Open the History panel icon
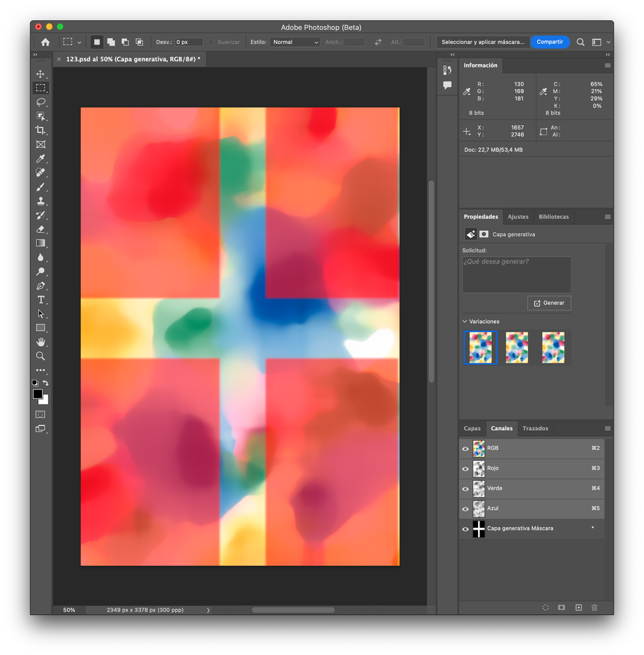 pos(447,69)
